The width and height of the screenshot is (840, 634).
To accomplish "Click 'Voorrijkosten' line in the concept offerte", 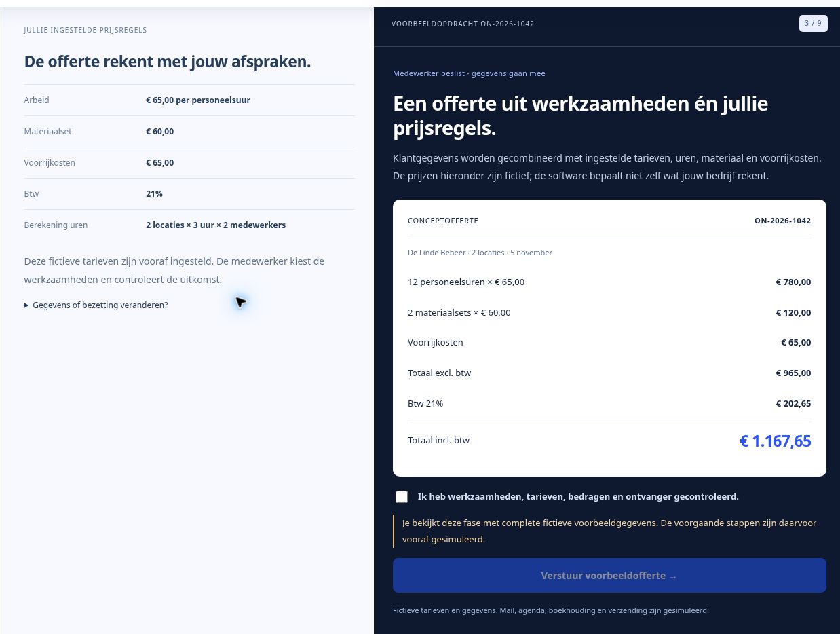I will coord(436,343).
